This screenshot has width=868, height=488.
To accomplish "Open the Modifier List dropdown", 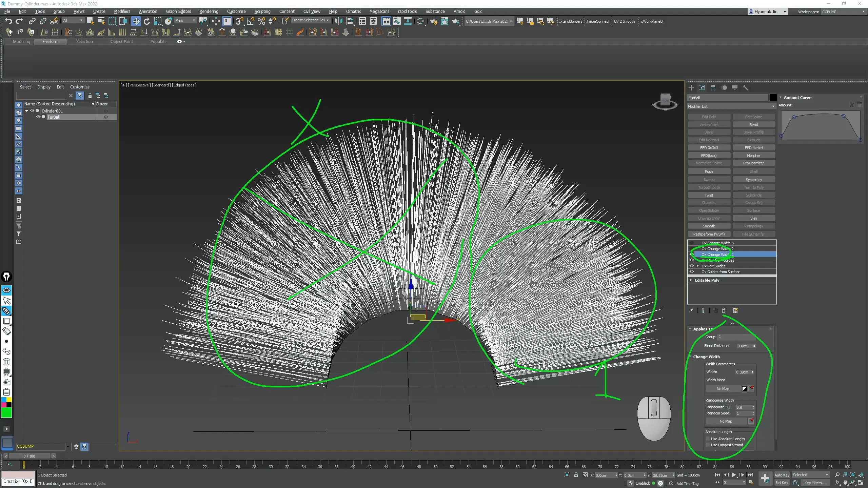I will 731,106.
